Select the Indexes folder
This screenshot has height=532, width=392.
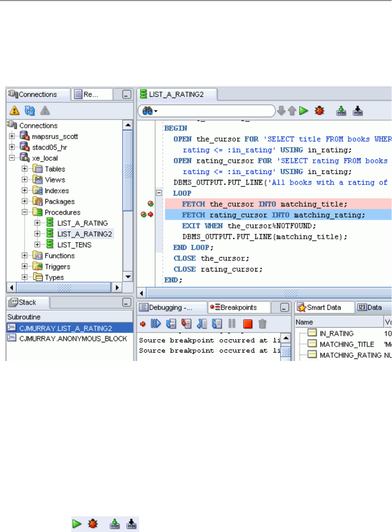pyautogui.click(x=57, y=190)
